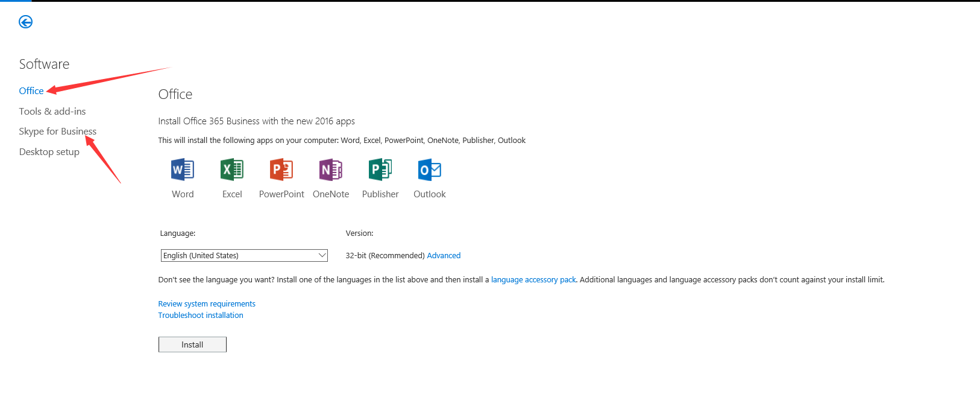Select Office in the Software sidebar
The image size is (980, 403).
tap(31, 91)
